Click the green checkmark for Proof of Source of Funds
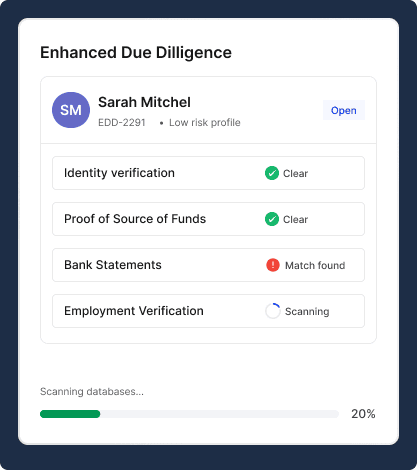This screenshot has width=417, height=470. pos(272,219)
